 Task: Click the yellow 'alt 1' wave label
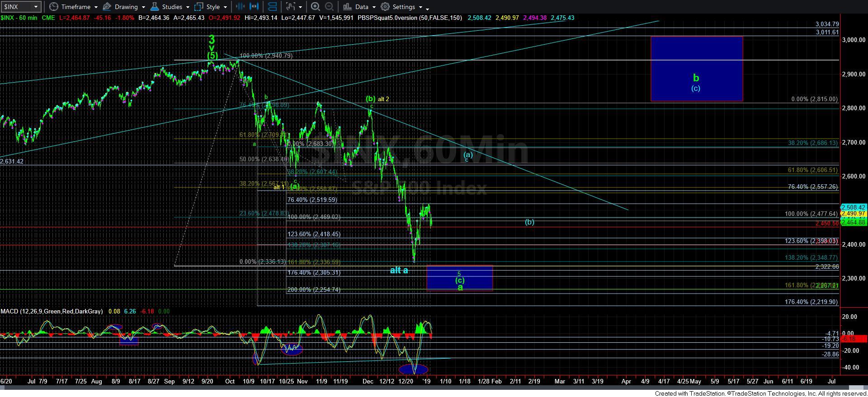click(279, 187)
